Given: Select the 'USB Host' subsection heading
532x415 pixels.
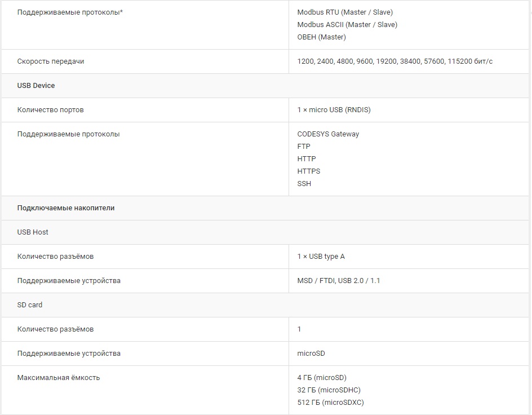Looking at the screenshot, I should point(33,232).
